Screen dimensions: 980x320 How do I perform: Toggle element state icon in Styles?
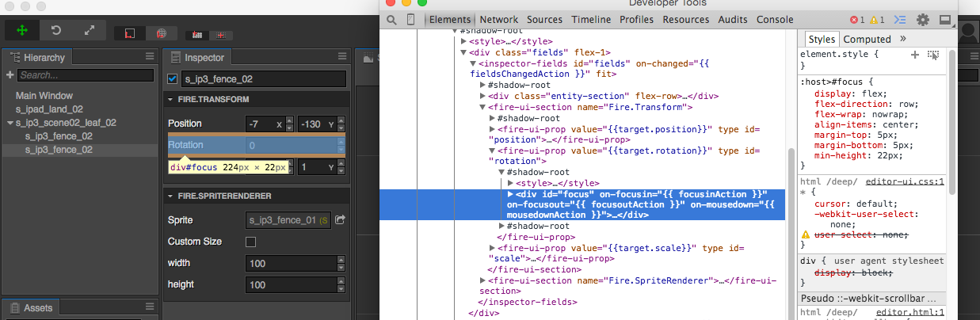933,55
